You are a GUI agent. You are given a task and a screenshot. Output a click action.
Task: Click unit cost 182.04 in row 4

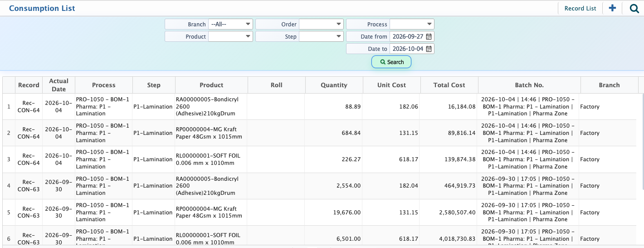coord(409,186)
